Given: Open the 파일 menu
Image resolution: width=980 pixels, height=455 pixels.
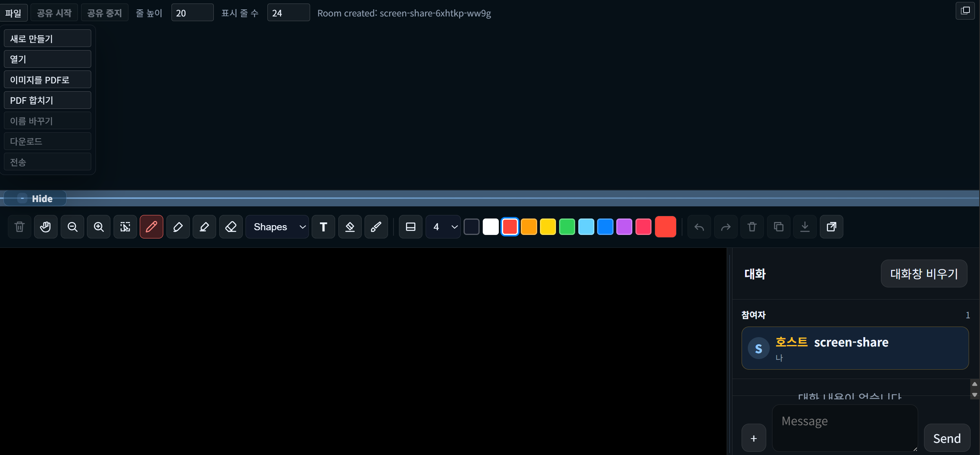Looking at the screenshot, I should 13,13.
